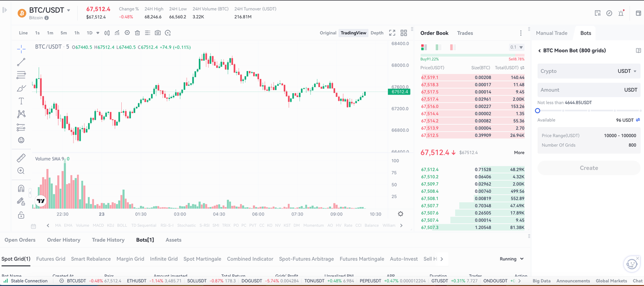This screenshot has width=644, height=286.
Task: Click the notification bell icon
Action: [x=621, y=13]
